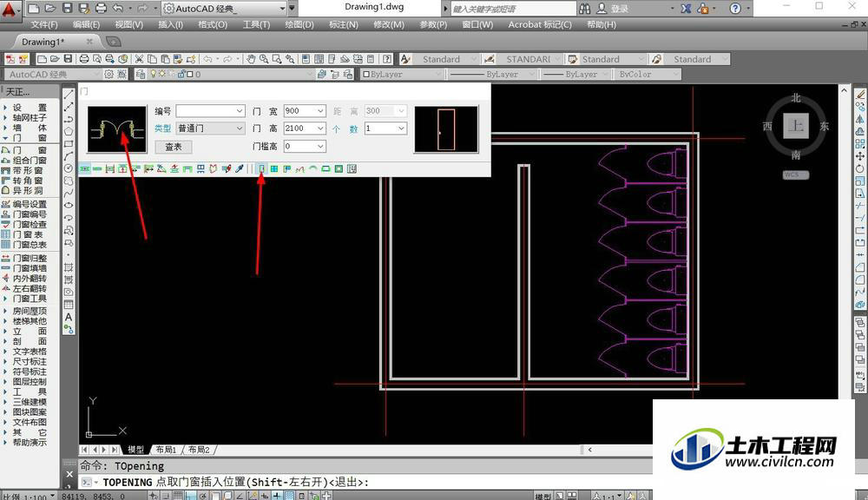Click the rightmost grid icon in door dialog toolbar

(x=352, y=169)
